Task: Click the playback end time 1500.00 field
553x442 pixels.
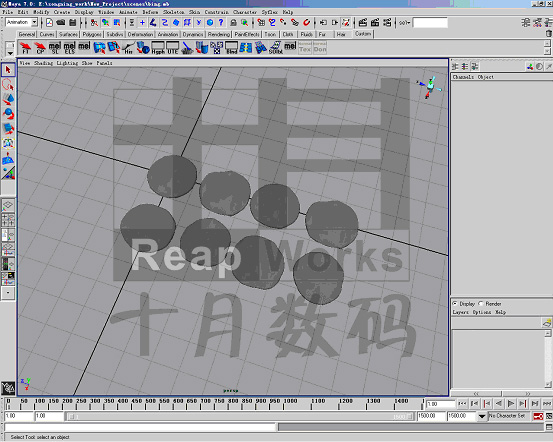Action: 431,416
